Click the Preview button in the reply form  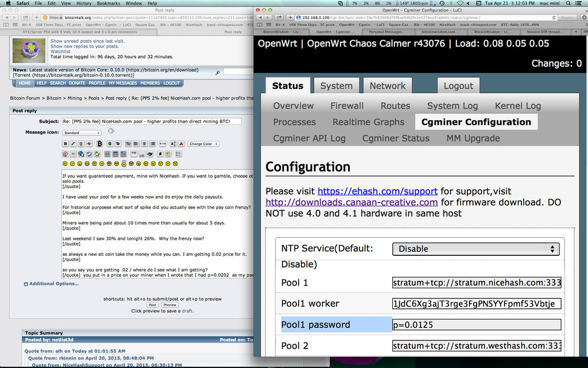point(170,305)
